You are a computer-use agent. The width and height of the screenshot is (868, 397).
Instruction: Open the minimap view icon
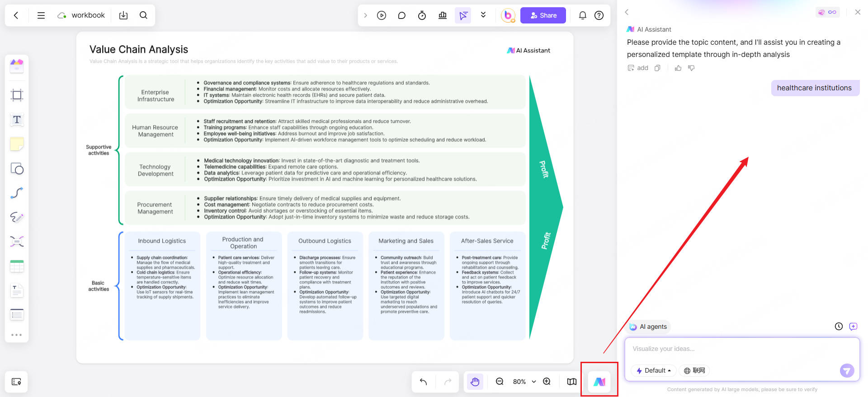[x=572, y=382]
